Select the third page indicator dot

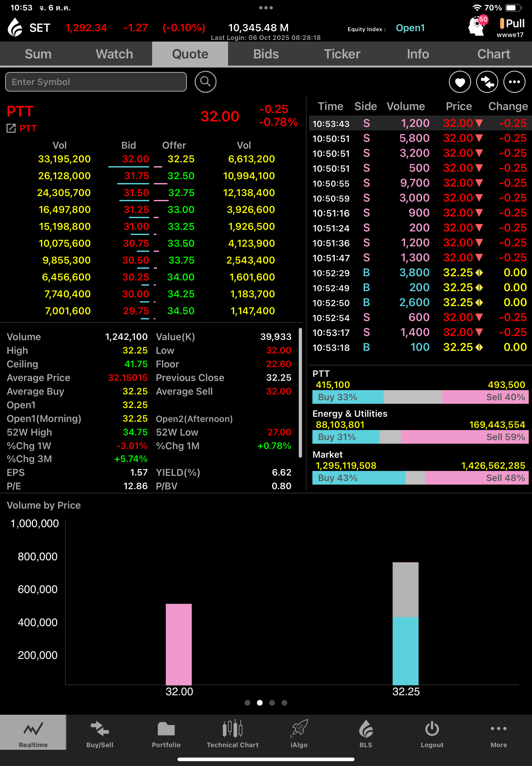[272, 703]
